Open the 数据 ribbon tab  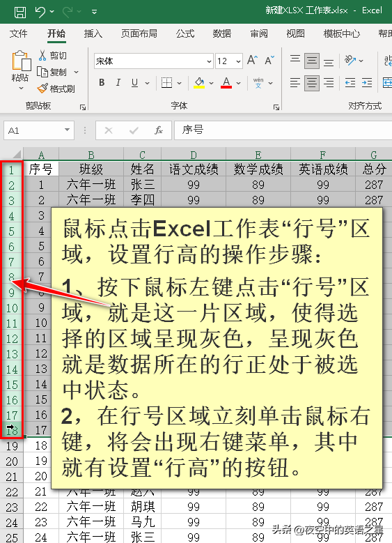[x=222, y=33]
